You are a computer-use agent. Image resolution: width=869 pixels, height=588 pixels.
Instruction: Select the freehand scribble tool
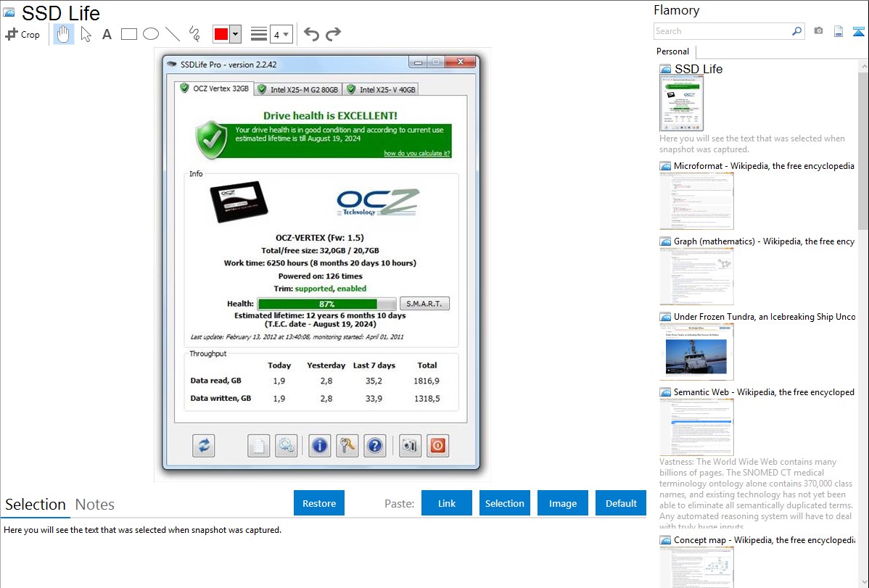(x=194, y=34)
